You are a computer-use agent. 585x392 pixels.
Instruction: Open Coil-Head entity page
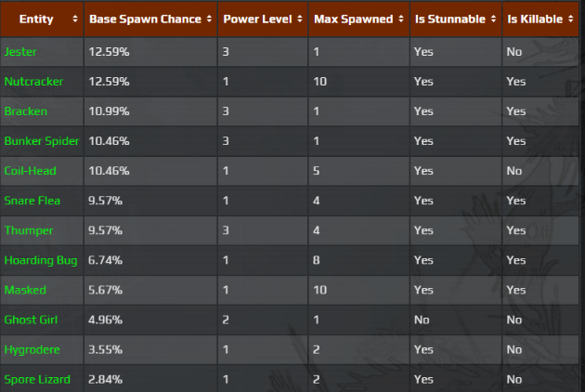coord(30,171)
